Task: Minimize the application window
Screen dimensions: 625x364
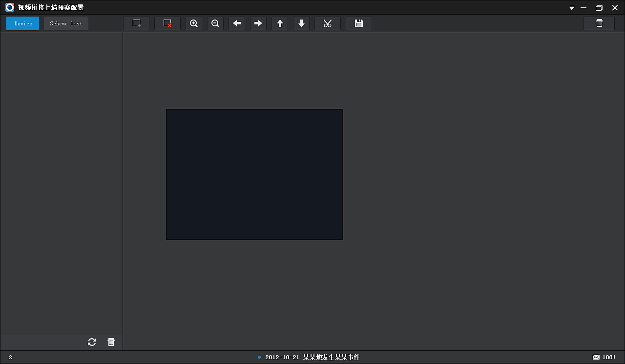Action: click(583, 8)
